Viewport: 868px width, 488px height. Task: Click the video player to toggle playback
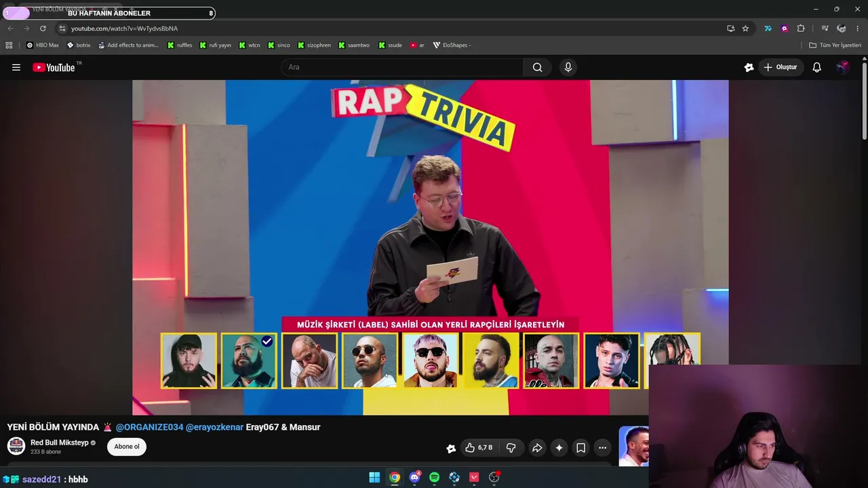click(x=430, y=247)
